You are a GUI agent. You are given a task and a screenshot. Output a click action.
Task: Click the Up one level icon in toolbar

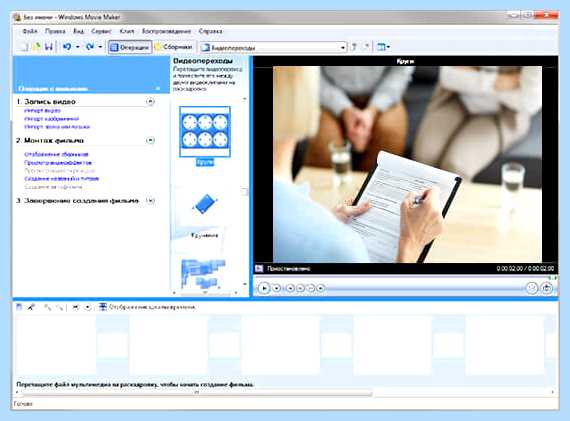(x=354, y=47)
